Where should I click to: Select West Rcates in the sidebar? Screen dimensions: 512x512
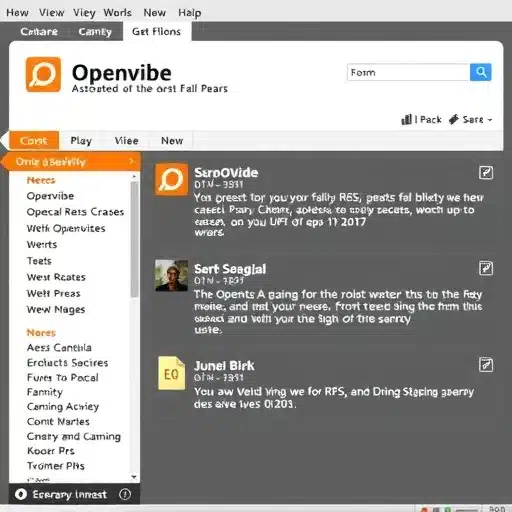tap(56, 277)
